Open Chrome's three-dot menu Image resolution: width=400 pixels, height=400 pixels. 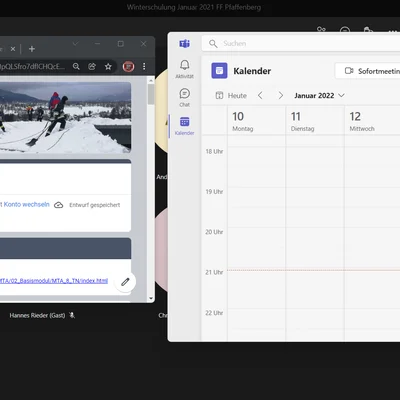coord(144,66)
